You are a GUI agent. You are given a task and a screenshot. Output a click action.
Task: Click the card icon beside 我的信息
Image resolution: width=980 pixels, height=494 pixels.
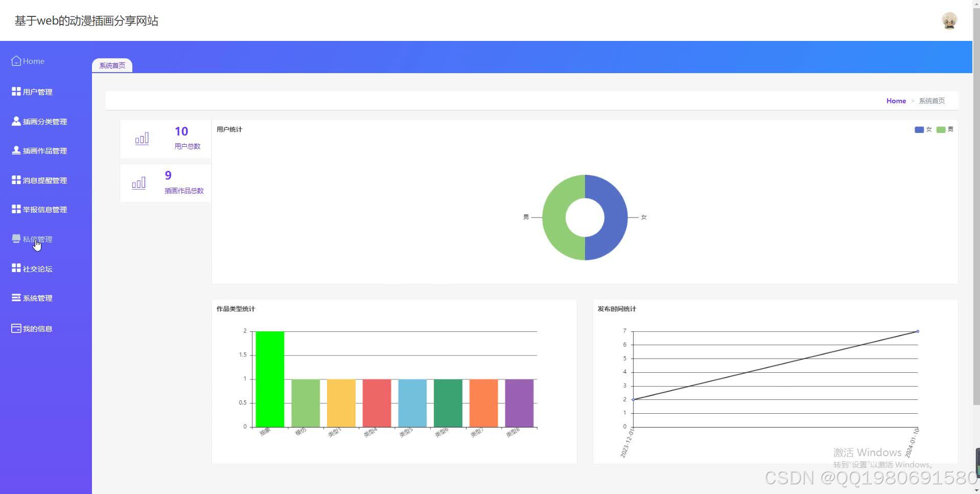(16, 328)
